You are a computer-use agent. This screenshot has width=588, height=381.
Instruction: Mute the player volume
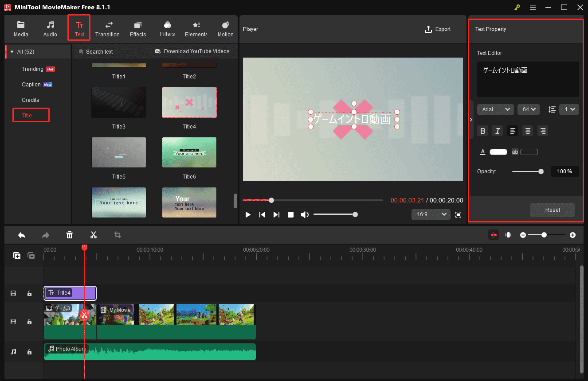point(305,214)
